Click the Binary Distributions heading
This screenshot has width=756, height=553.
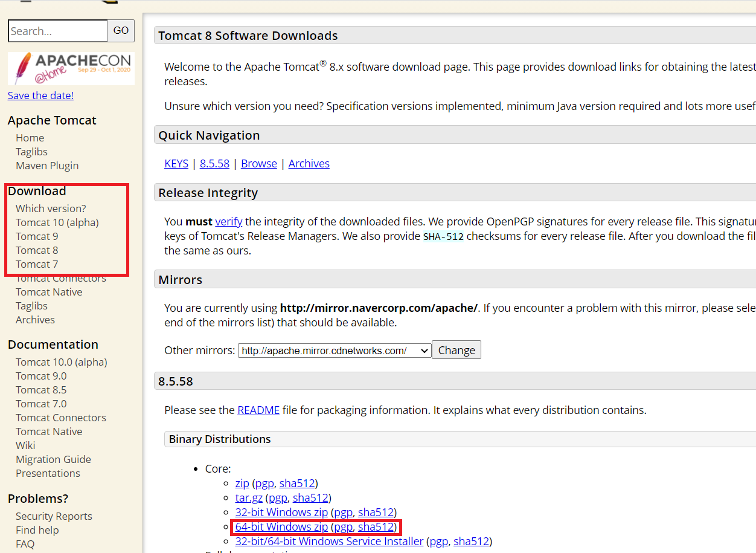[220, 439]
